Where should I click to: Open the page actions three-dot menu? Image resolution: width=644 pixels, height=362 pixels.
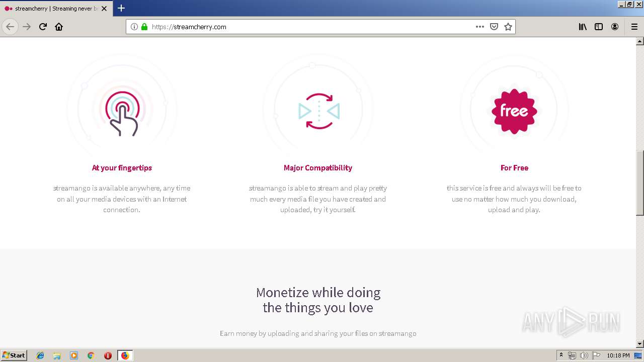pos(480,27)
